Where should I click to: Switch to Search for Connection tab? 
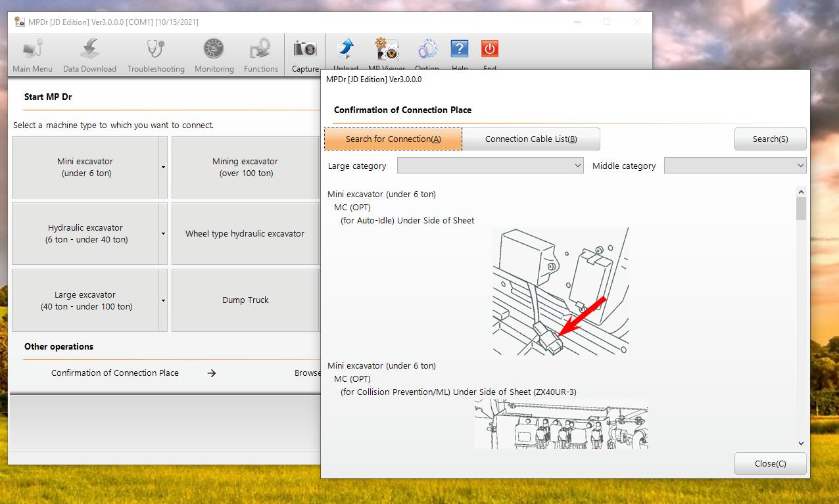[x=393, y=139]
